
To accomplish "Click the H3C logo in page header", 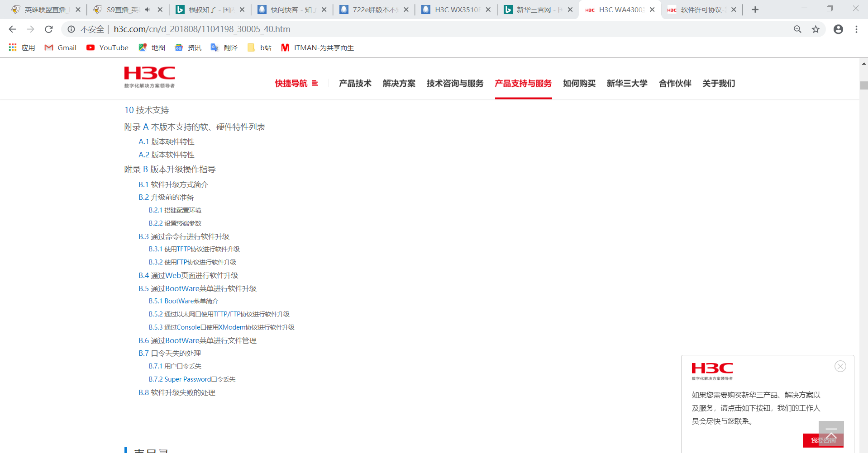I will [x=149, y=77].
